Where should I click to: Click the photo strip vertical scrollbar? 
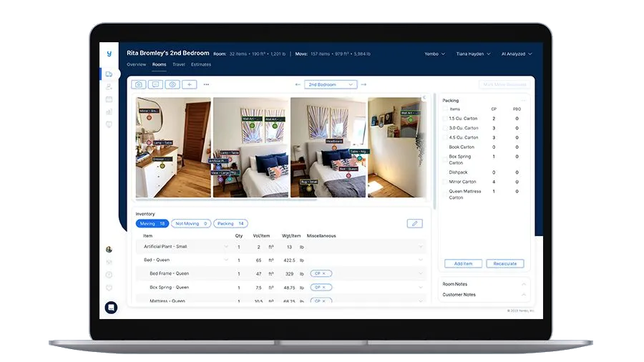click(434, 152)
